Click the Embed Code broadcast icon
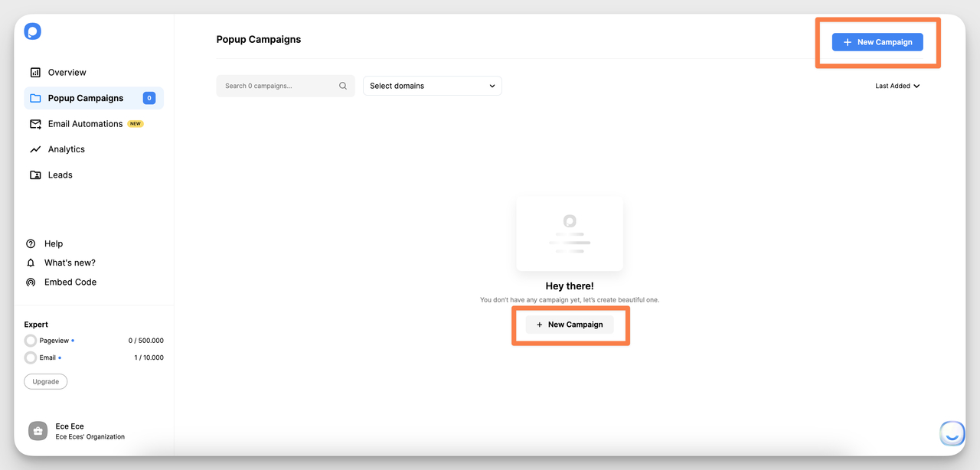The height and width of the screenshot is (470, 980). tap(31, 282)
